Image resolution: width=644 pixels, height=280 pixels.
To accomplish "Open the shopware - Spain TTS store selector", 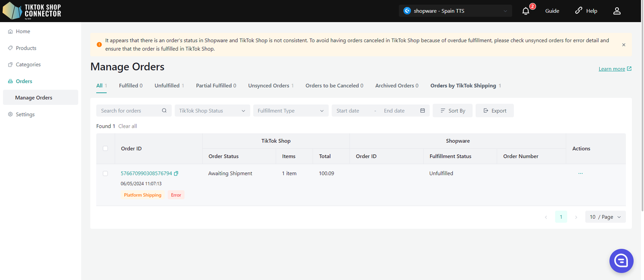I will 455,11.
